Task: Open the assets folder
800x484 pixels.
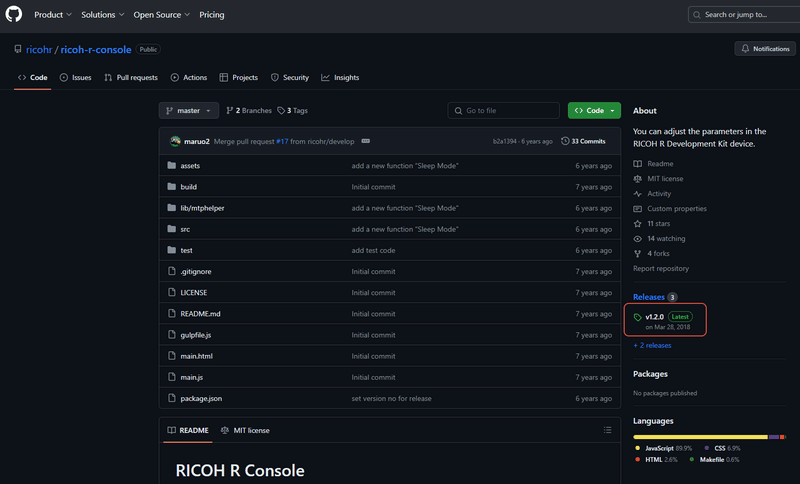Action: [190, 166]
